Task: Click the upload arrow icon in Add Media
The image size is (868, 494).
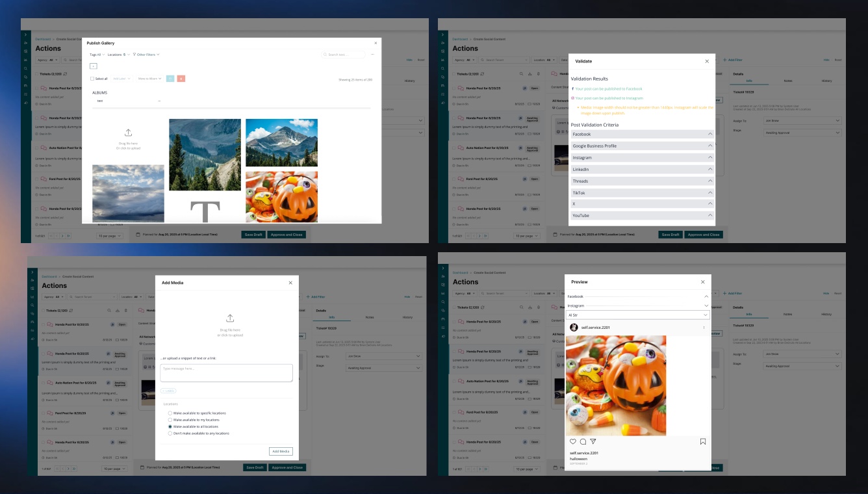Action: [x=230, y=318]
